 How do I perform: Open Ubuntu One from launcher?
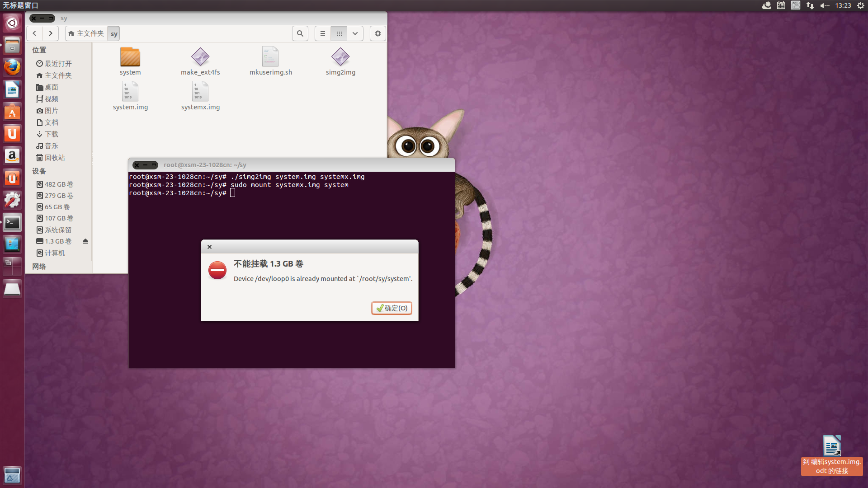12,134
